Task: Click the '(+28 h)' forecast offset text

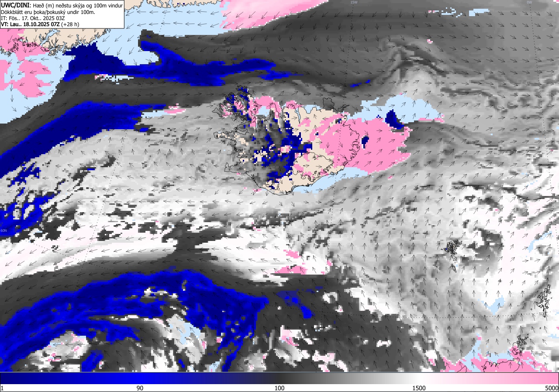Action: tap(70, 25)
